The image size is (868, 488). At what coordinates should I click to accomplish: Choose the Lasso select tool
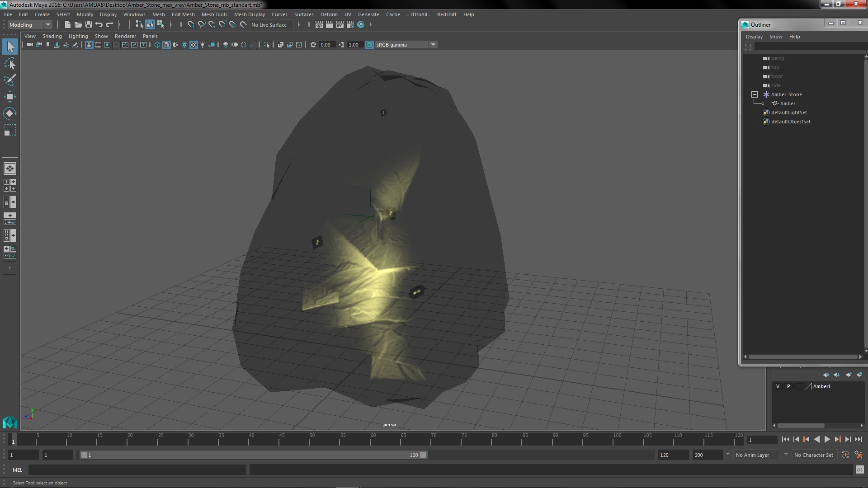click(10, 64)
